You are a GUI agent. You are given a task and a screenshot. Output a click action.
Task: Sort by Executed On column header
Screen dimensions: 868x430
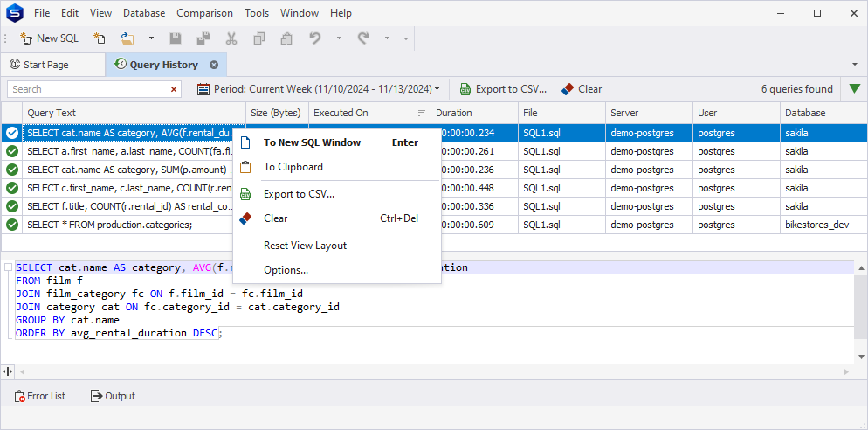click(x=369, y=113)
